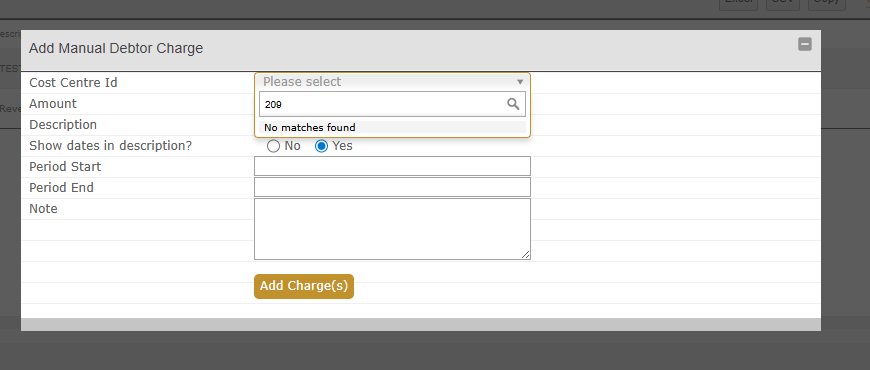The width and height of the screenshot is (870, 370).
Task: Click the Cost Centre Id label
Action: pos(73,83)
